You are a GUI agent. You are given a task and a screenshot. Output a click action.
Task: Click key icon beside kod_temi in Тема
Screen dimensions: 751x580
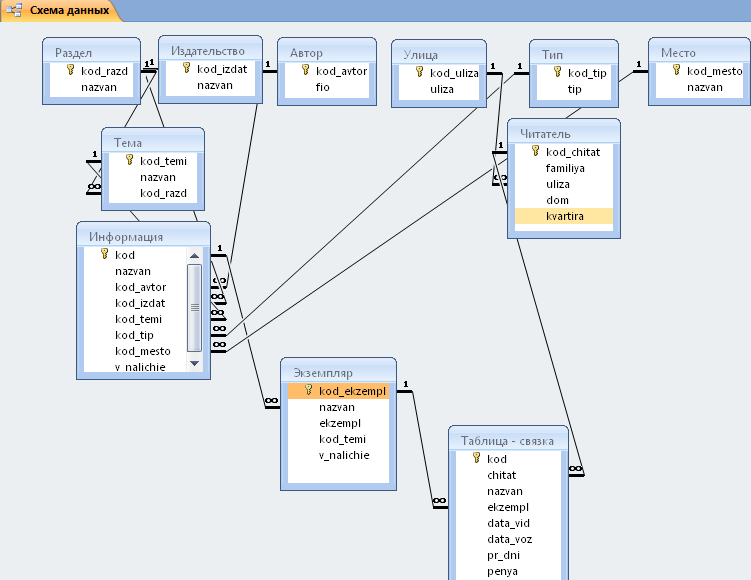[x=129, y=160]
